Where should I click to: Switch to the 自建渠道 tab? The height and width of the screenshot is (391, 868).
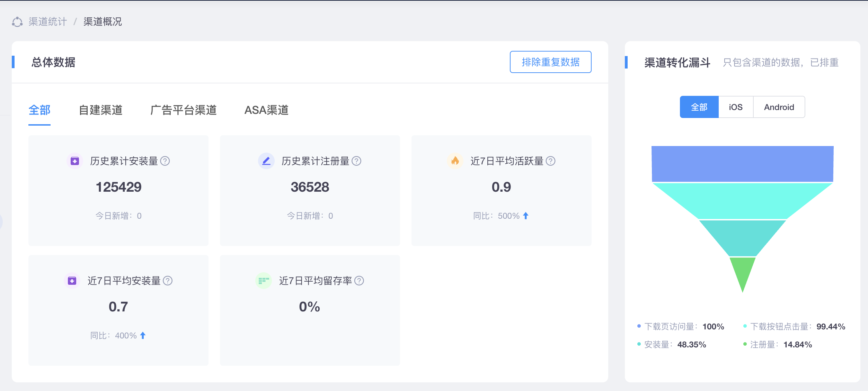click(x=100, y=110)
